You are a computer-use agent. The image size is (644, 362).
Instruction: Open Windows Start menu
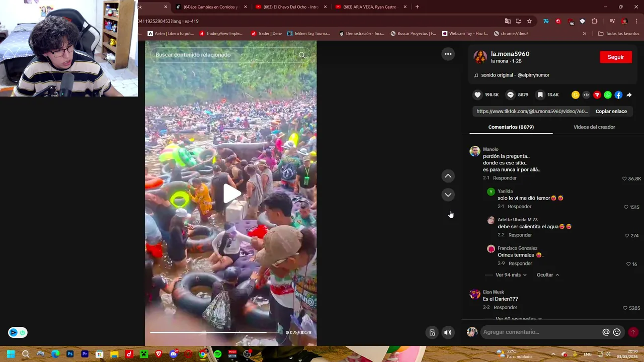tap(11, 354)
